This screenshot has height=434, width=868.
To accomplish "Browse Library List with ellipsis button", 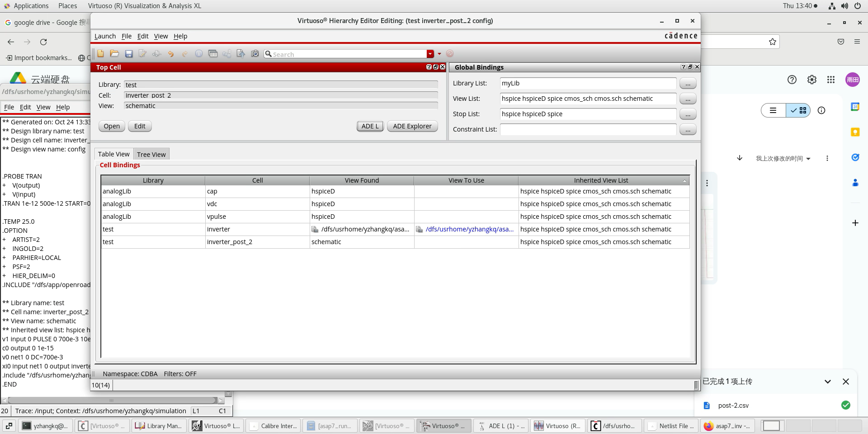I will (688, 84).
